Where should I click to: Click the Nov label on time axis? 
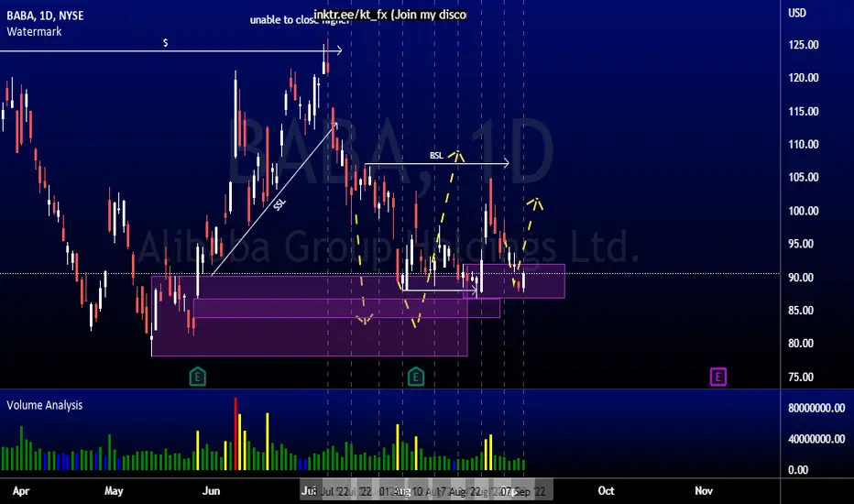pyautogui.click(x=703, y=491)
